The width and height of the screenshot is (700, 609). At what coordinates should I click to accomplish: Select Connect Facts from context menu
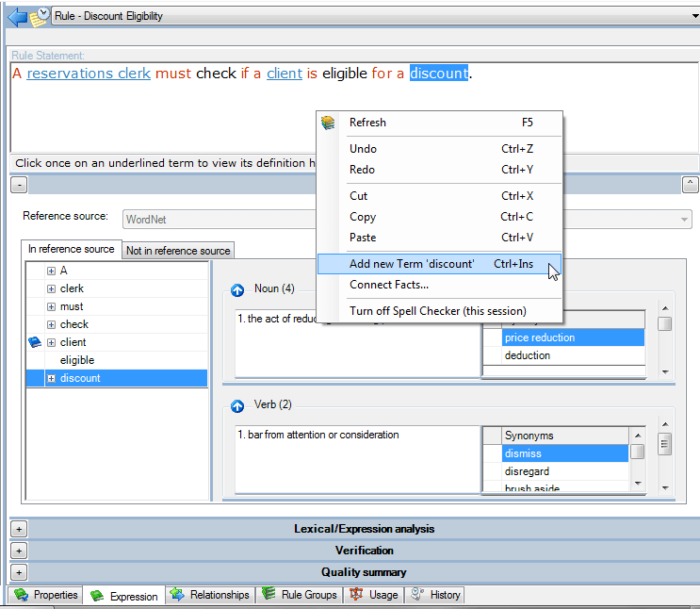pyautogui.click(x=389, y=285)
